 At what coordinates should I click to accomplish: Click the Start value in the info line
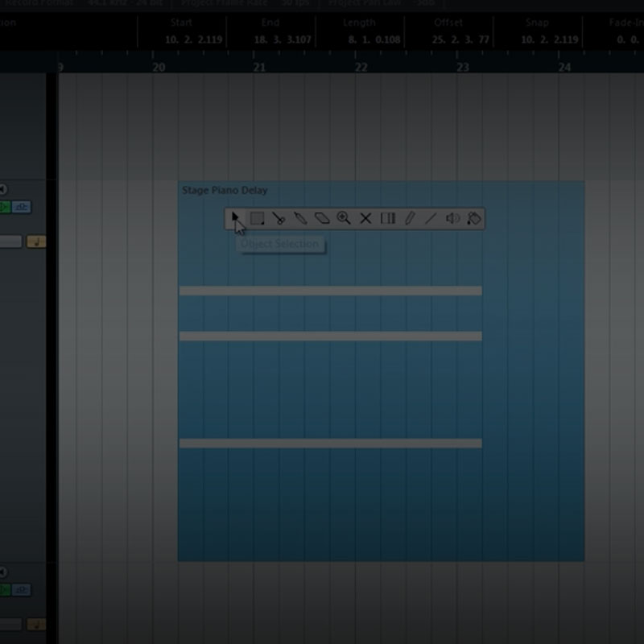point(193,39)
